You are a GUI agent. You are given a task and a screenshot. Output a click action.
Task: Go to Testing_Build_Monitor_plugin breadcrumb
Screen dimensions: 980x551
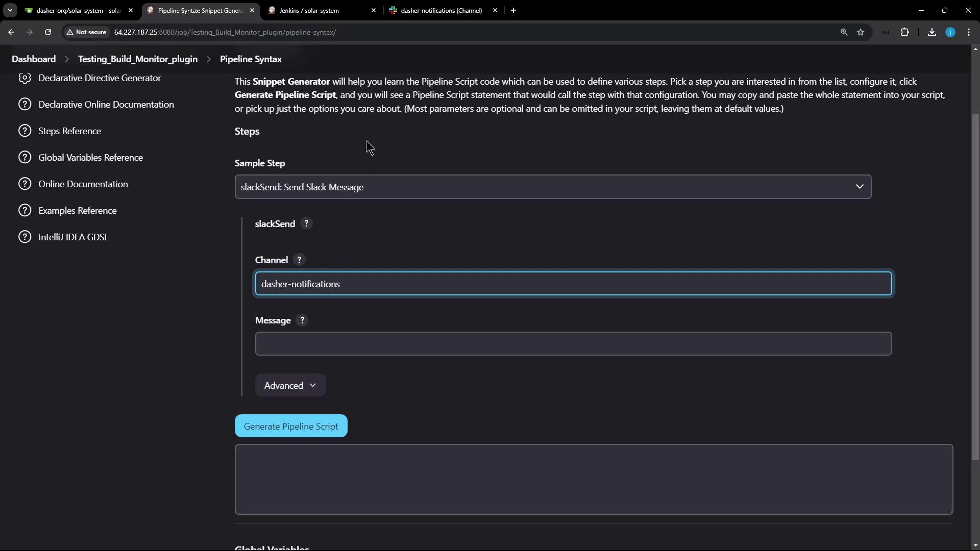pyautogui.click(x=137, y=59)
